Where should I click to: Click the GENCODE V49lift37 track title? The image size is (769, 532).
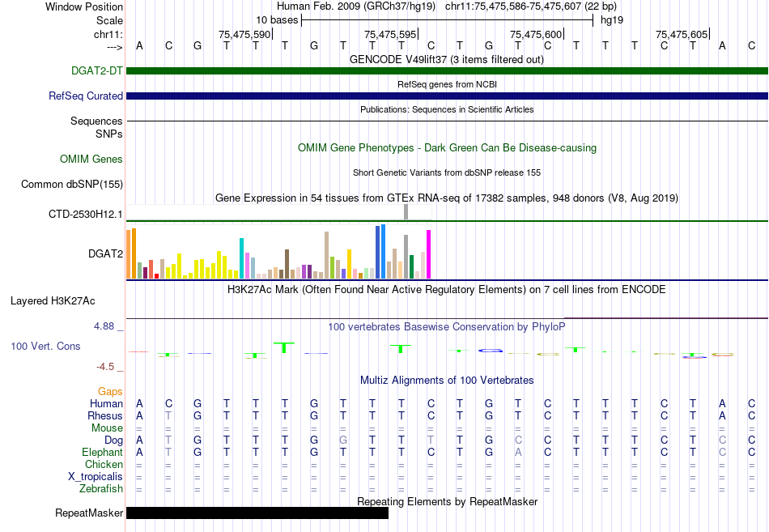coord(446,59)
